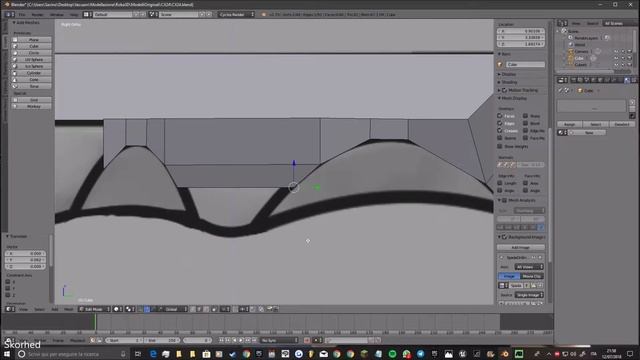Viewport: 640px width, 360px height.
Task: Display vertex normals icon under Normals
Action: (x=500, y=164)
